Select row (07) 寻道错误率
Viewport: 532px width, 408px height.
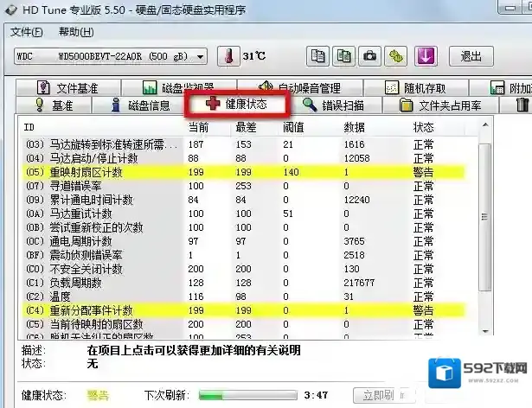click(244, 186)
